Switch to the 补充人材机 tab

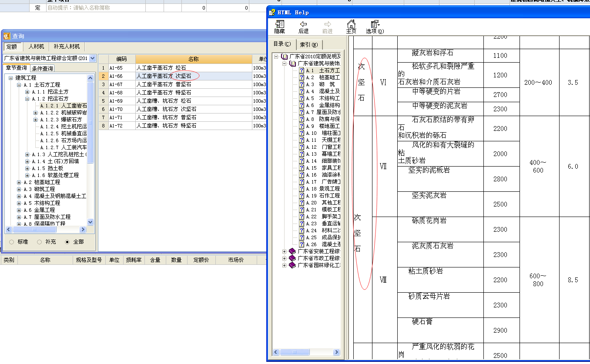(x=67, y=47)
